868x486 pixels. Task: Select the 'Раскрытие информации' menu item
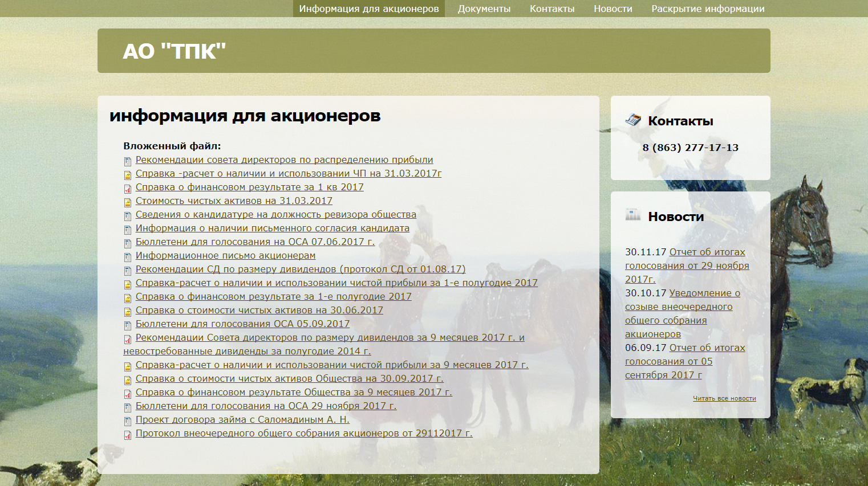708,9
